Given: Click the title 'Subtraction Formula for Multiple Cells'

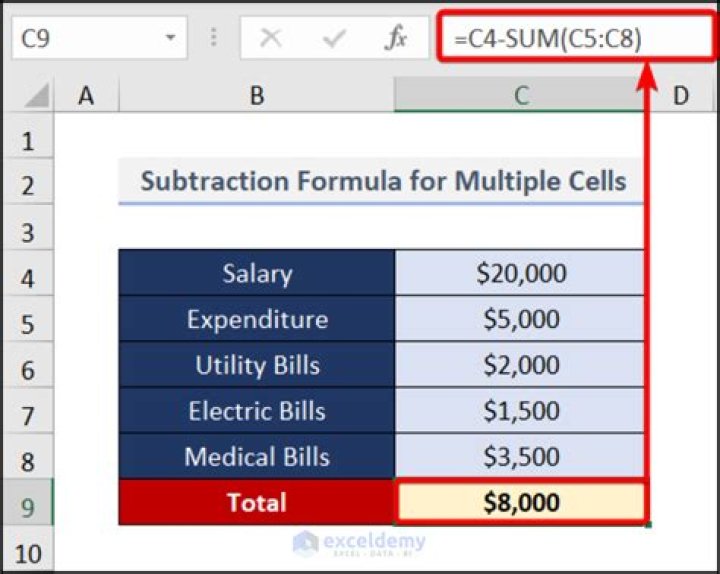Looking at the screenshot, I should point(383,180).
